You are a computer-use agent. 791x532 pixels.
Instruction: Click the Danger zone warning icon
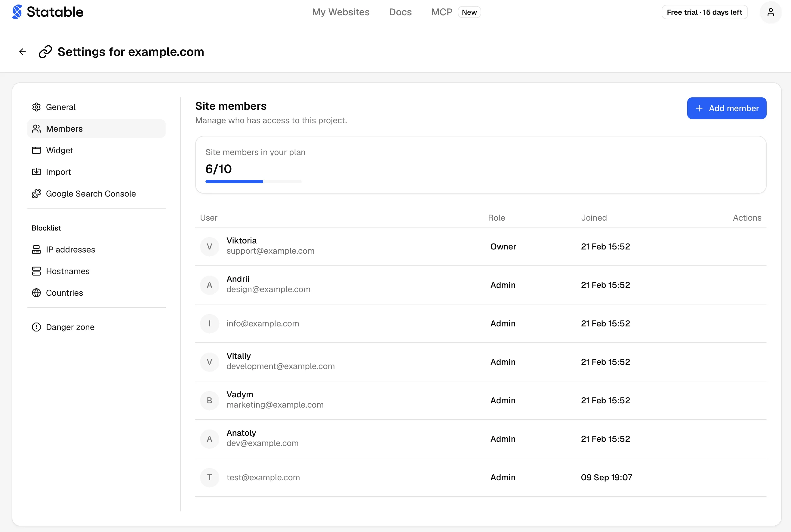[x=36, y=327]
